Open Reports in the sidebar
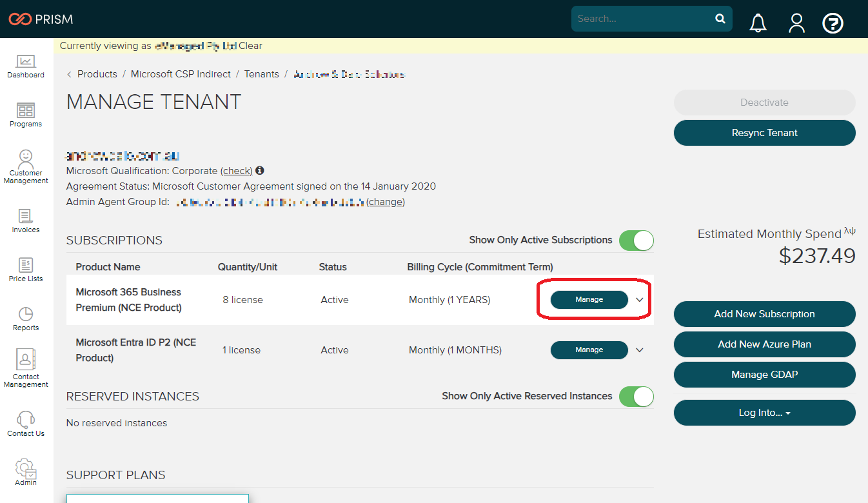Image resolution: width=868 pixels, height=503 pixels. (x=26, y=319)
